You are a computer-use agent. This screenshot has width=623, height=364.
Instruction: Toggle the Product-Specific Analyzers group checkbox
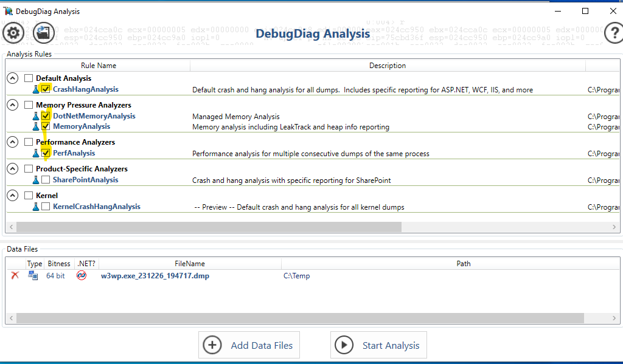click(x=29, y=169)
